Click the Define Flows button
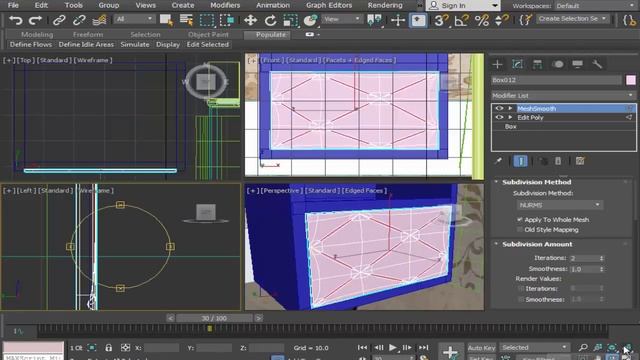640x360 pixels. click(31, 44)
